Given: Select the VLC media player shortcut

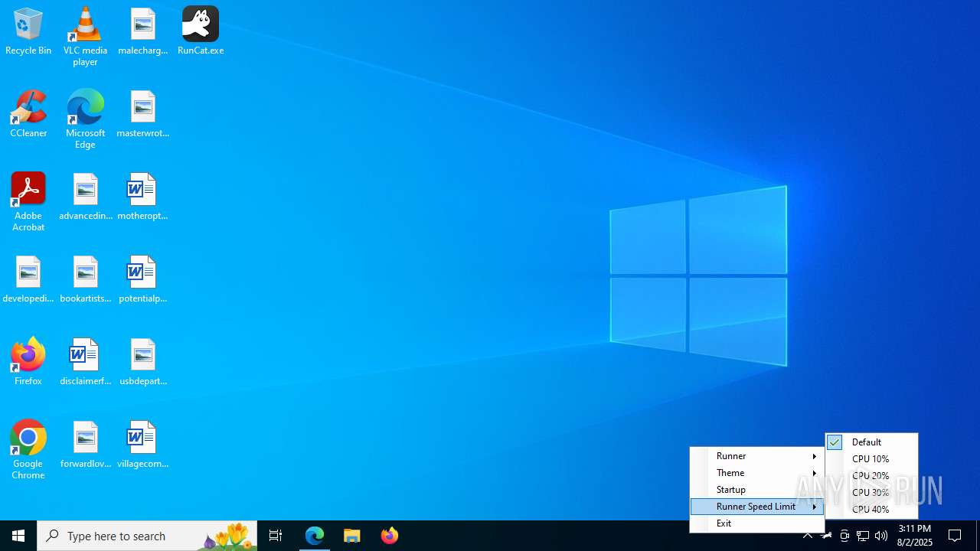Looking at the screenshot, I should click(x=85, y=37).
